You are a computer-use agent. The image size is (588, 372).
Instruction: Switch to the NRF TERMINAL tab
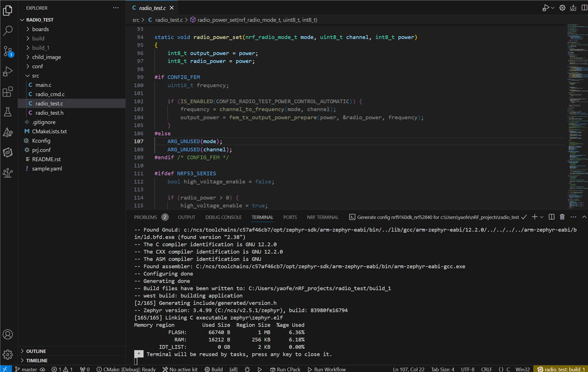coord(323,217)
